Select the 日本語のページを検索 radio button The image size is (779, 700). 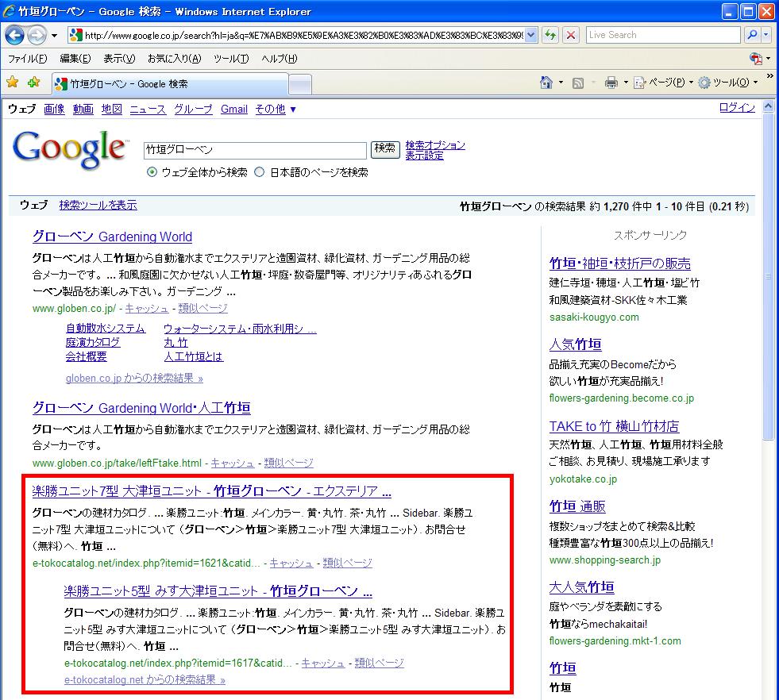(x=260, y=172)
